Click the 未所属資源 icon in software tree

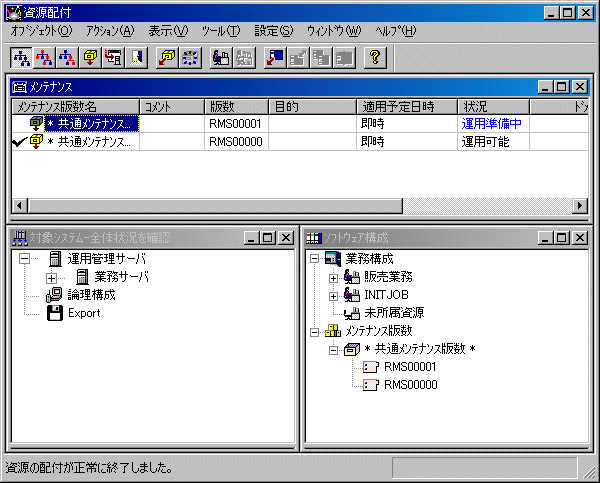[x=352, y=313]
